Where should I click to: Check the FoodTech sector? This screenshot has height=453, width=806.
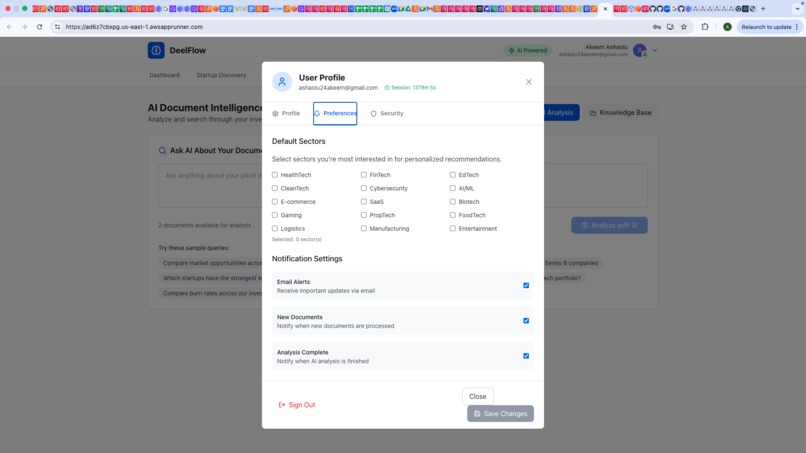452,215
